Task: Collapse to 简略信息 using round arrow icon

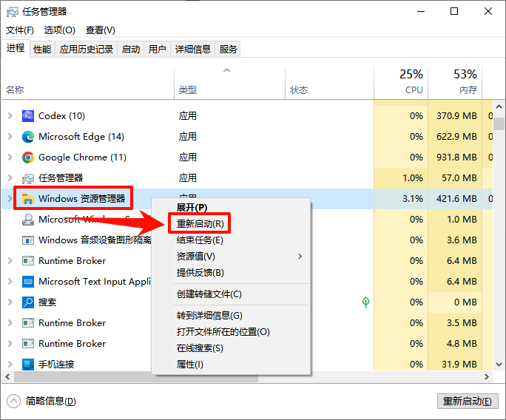Action: (13, 402)
